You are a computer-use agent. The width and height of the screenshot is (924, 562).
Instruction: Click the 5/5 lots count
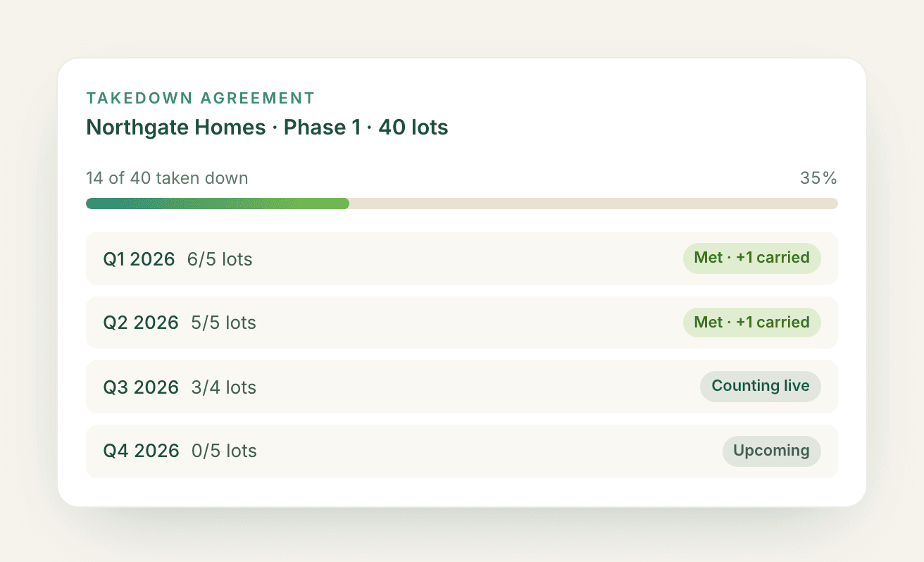click(223, 323)
